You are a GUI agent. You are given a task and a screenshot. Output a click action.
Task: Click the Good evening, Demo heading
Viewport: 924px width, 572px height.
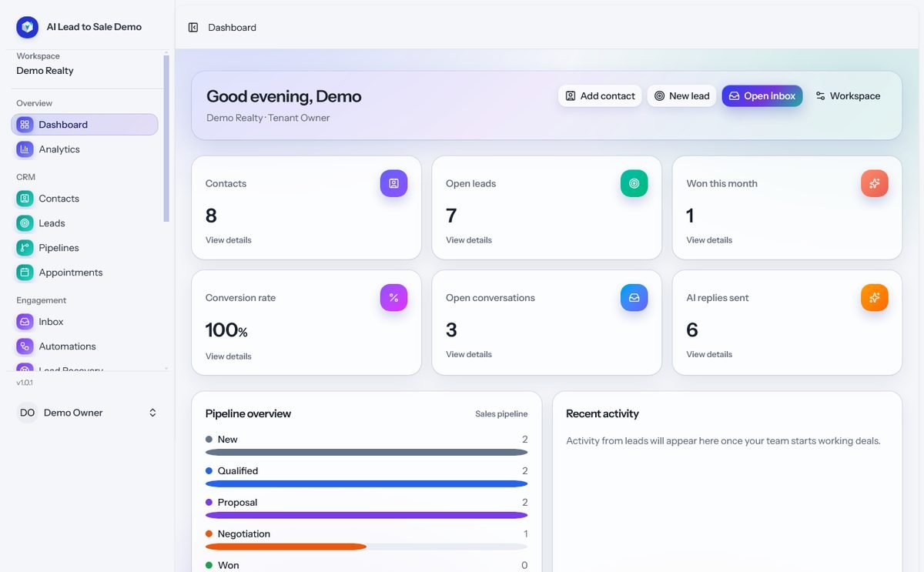(283, 96)
